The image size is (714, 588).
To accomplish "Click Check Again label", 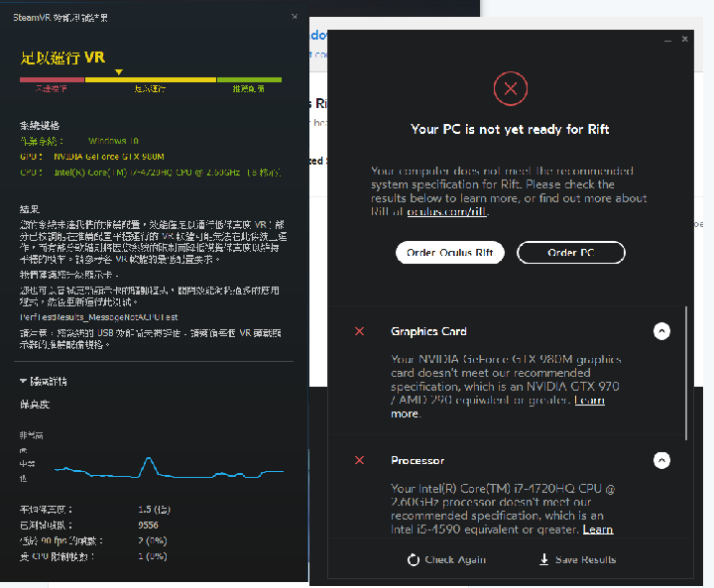I will [x=455, y=560].
